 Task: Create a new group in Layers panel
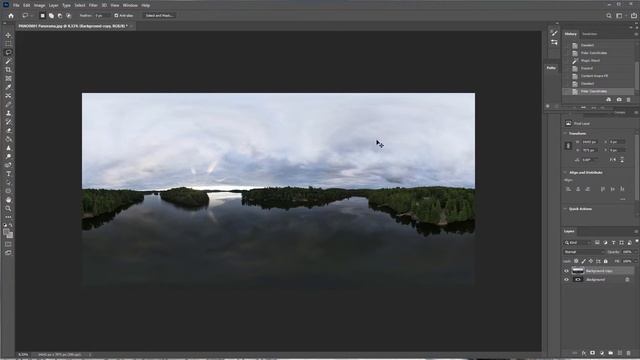[611, 353]
